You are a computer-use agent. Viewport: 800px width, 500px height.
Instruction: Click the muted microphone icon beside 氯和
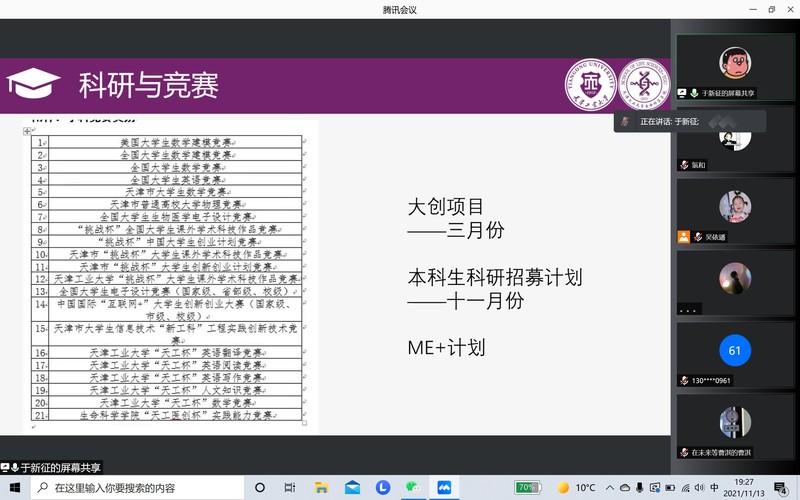684,165
